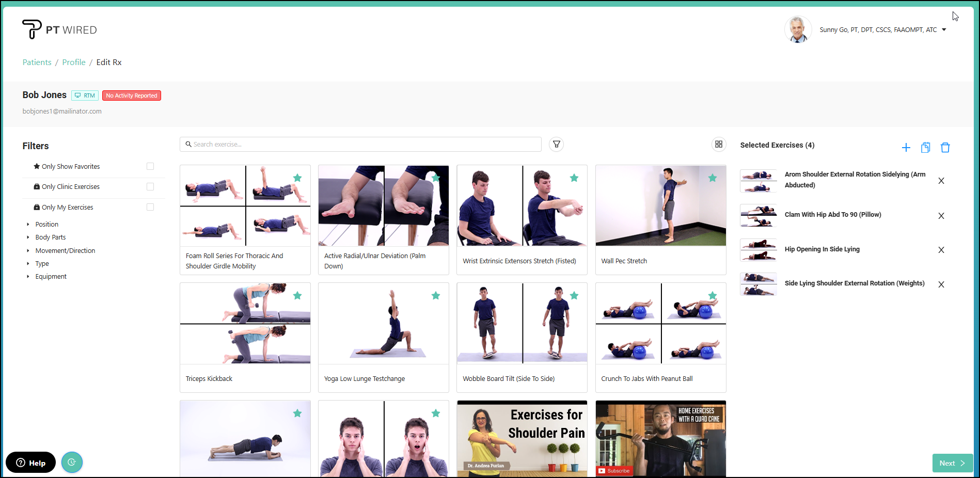980x478 pixels.
Task: Click the copy icon in Selected Exercises
Action: pos(925,148)
